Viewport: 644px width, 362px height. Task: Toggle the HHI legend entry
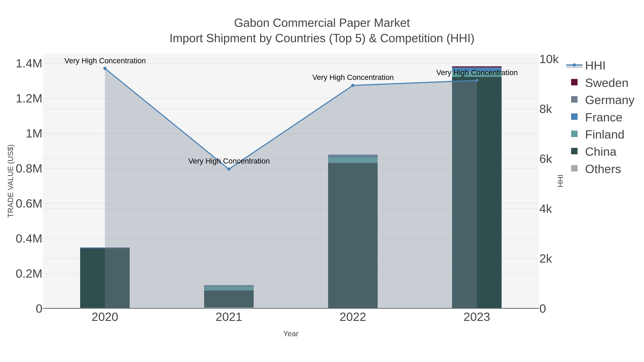[x=586, y=65]
